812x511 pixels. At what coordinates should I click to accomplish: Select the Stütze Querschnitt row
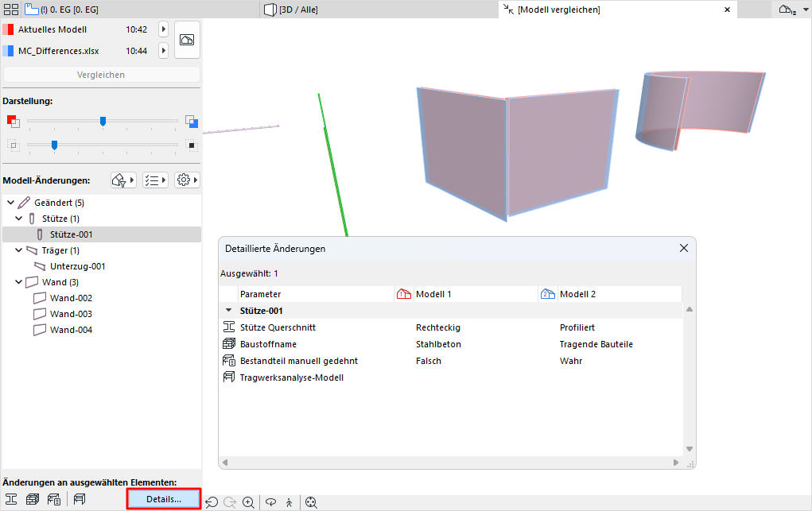coord(450,327)
